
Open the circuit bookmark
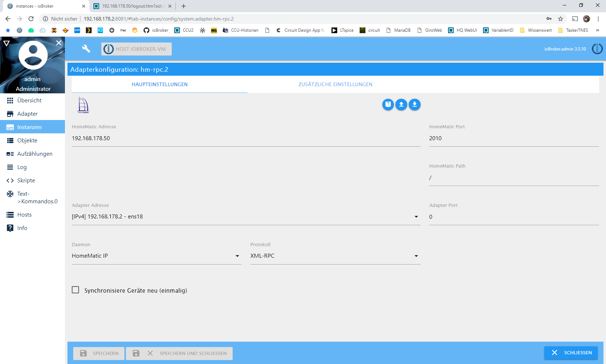point(370,30)
